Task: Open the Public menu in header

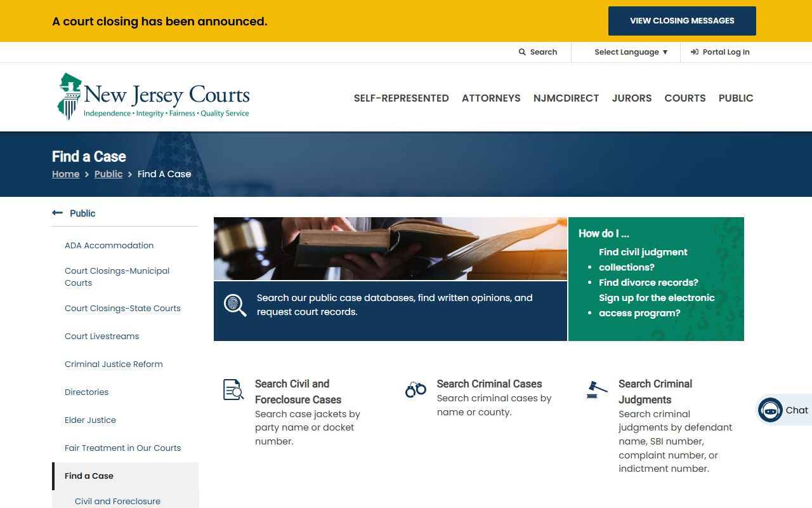Action: 736,98
